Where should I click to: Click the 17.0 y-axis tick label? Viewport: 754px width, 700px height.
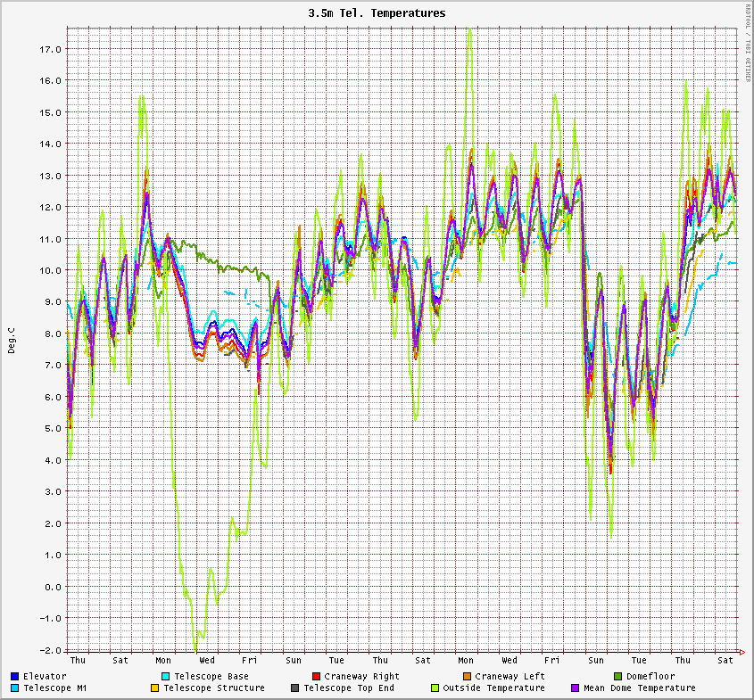50,49
